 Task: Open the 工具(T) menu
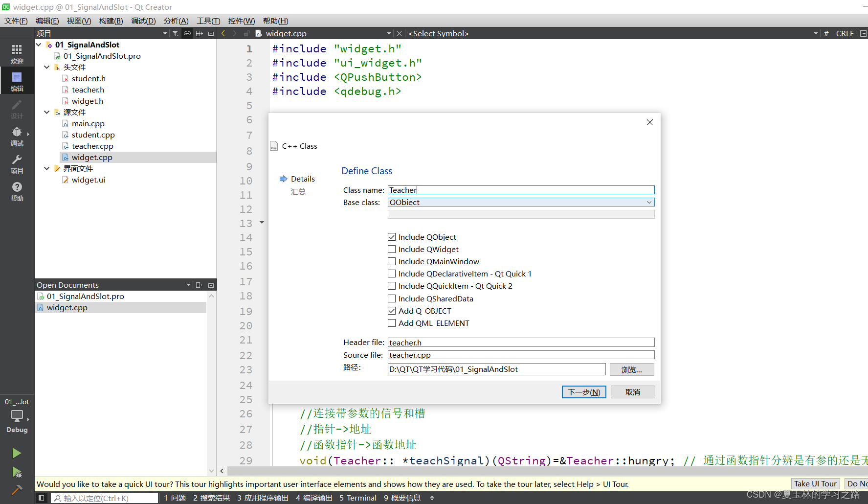tap(208, 21)
